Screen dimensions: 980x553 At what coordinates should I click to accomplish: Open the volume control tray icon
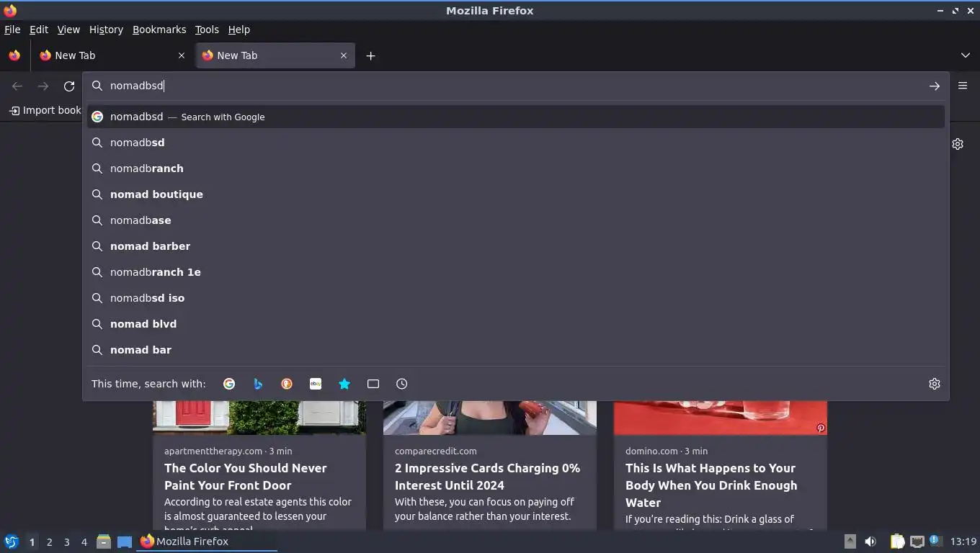click(870, 541)
